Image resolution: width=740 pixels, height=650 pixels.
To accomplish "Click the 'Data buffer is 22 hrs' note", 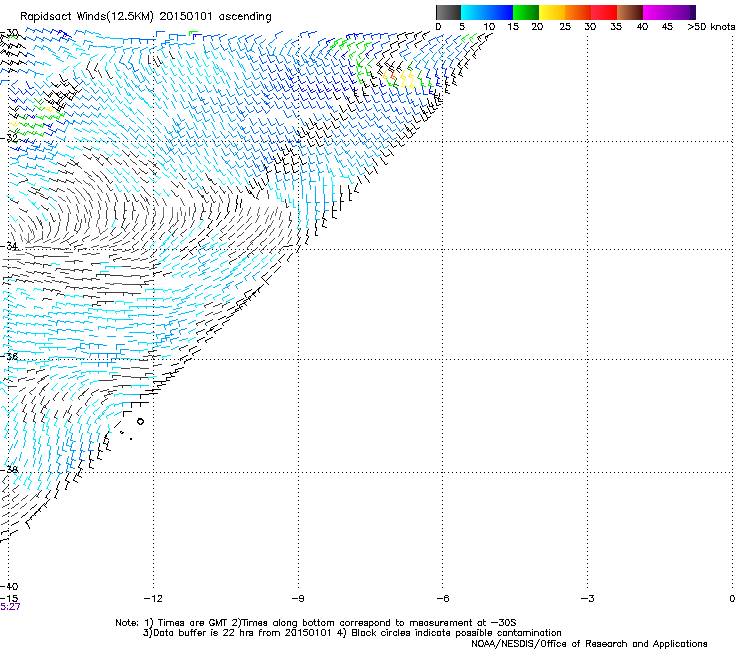I will (352, 633).
